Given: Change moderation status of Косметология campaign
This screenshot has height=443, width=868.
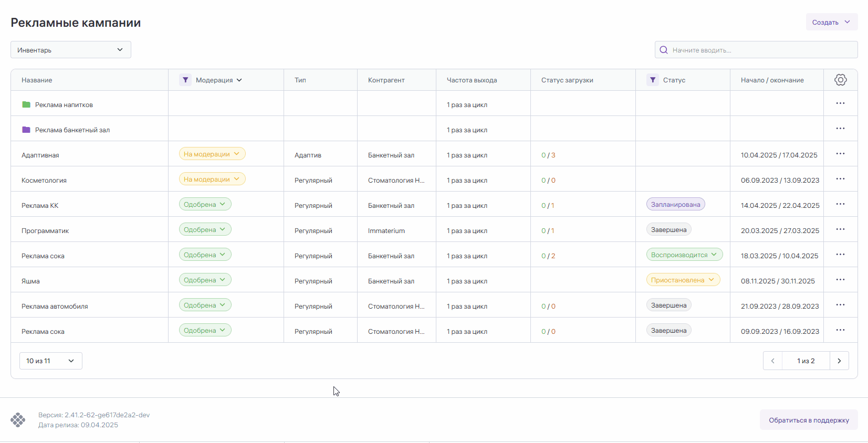Looking at the screenshot, I should point(212,179).
